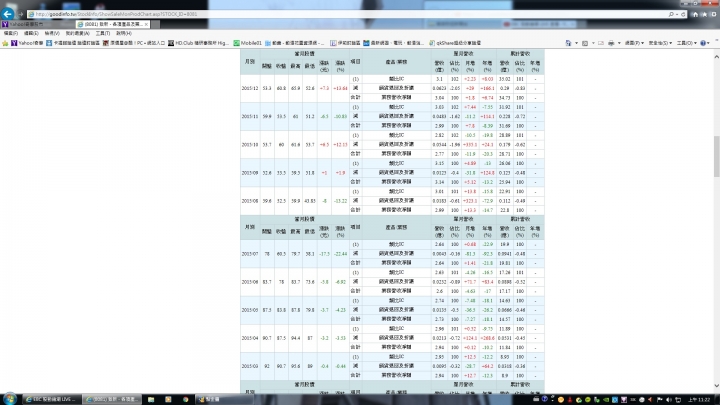This screenshot has width=720, height=405.
Task: Click the Windows Start orb
Action: point(10,399)
